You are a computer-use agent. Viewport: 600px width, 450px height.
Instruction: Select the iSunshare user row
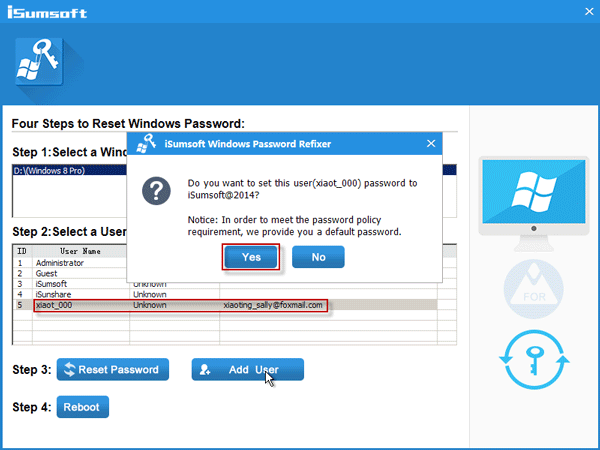[225, 294]
